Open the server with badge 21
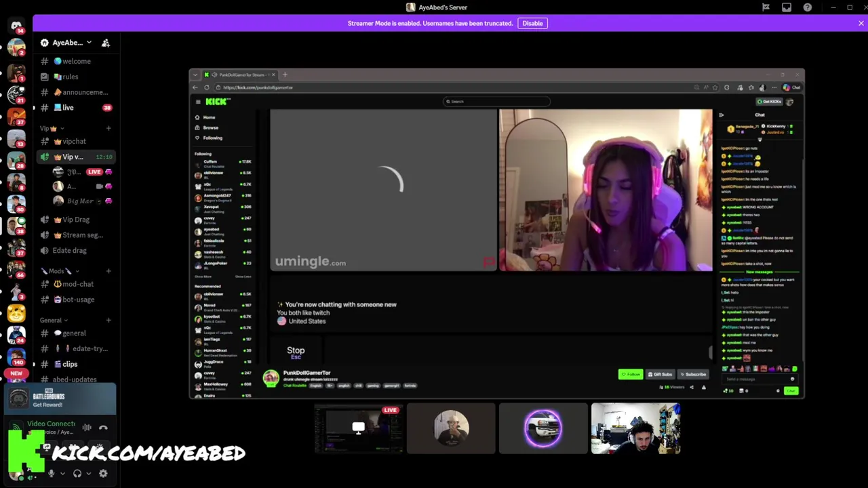This screenshot has height=488, width=868. [x=16, y=94]
